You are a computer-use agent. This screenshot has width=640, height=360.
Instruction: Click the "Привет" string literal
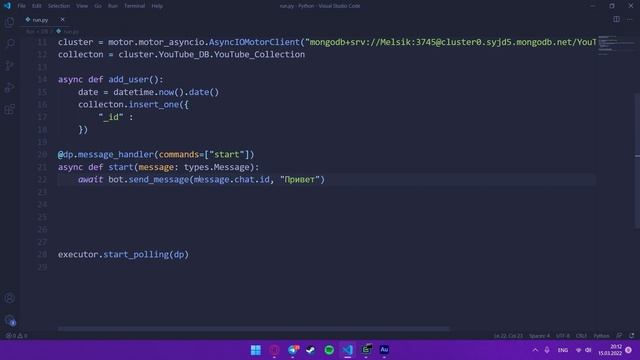(300, 180)
